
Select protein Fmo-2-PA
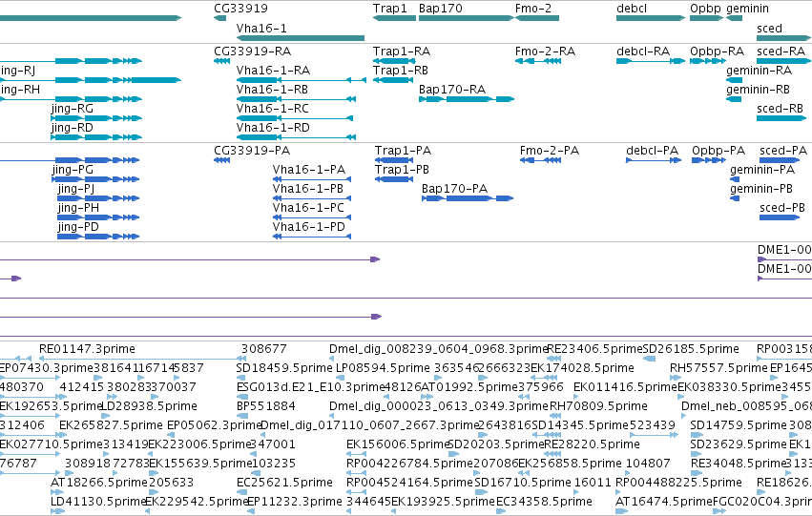550,151
